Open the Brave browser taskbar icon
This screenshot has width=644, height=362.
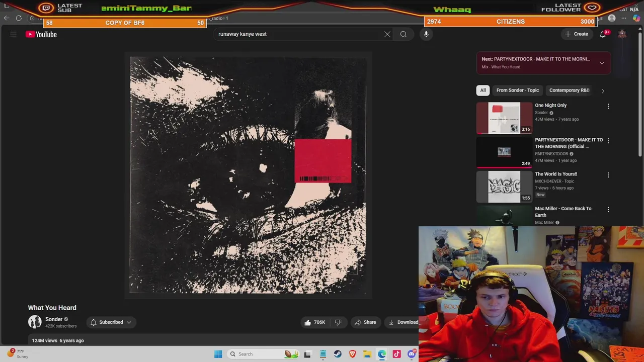pyautogui.click(x=352, y=354)
